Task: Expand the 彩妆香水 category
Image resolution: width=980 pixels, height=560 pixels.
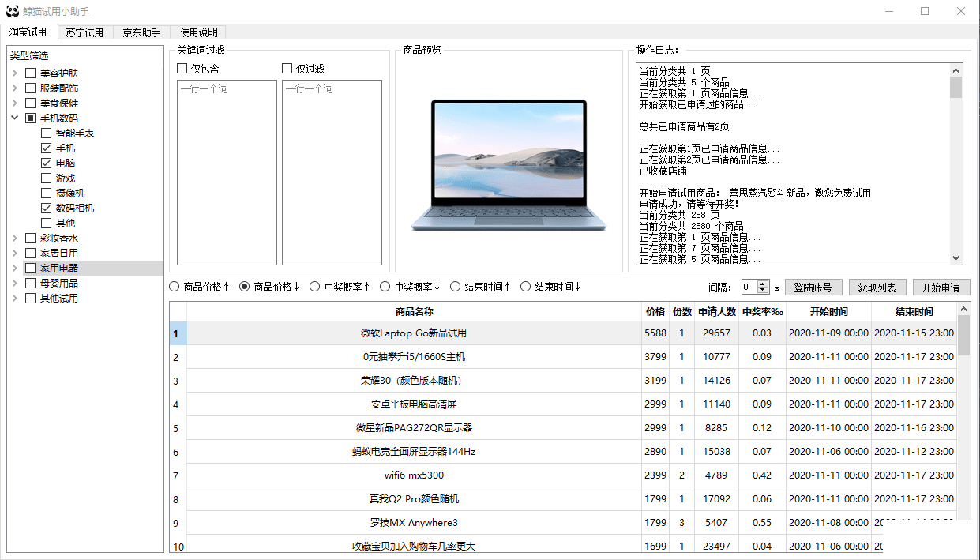Action: (14, 239)
